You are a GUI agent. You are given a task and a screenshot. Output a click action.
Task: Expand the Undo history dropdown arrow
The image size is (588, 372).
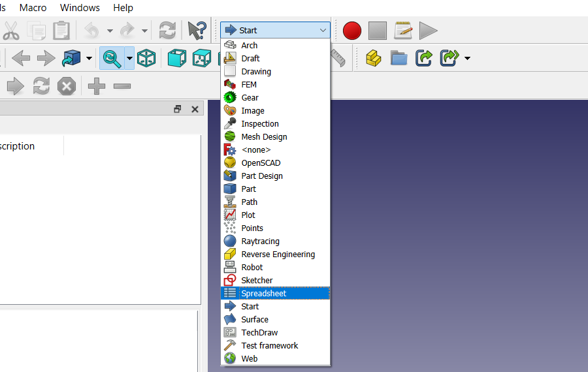click(x=110, y=31)
